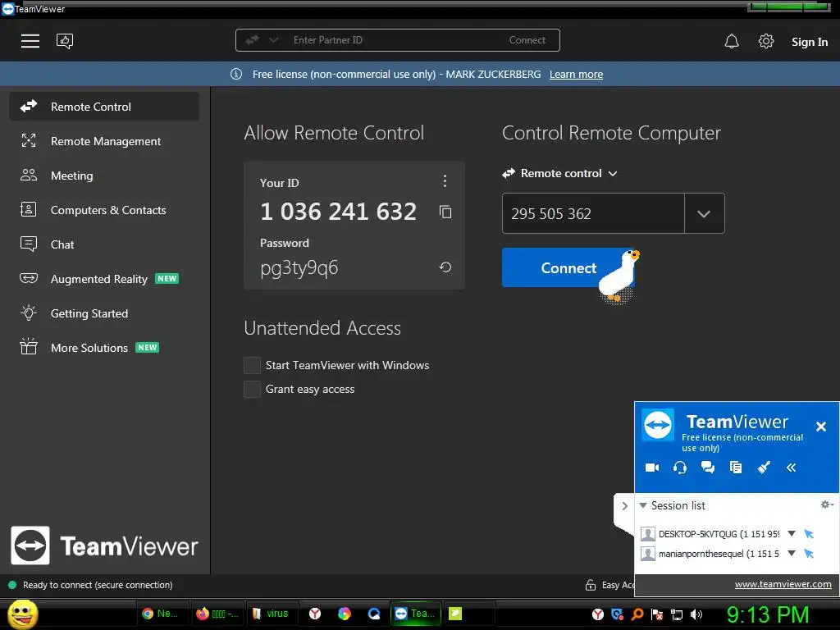
Task: Open file box in session panel
Action: coord(736,468)
